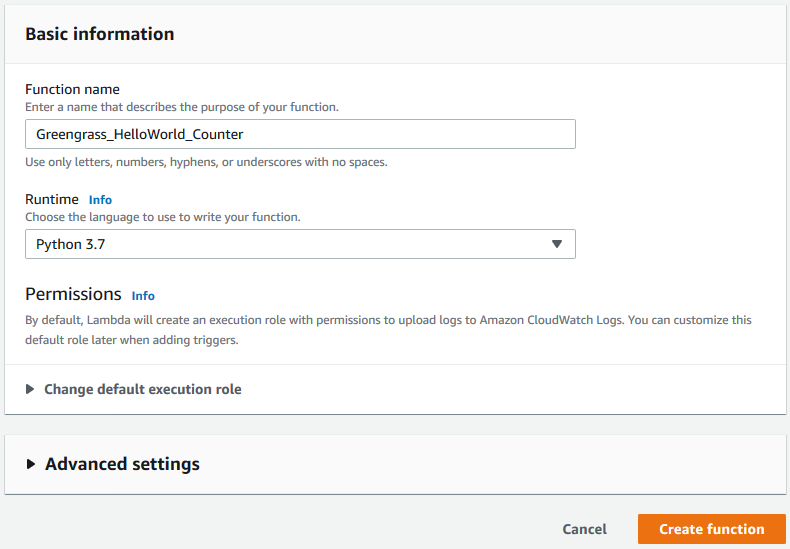
Task: Click the 'Function name' field label
Action: (72, 90)
